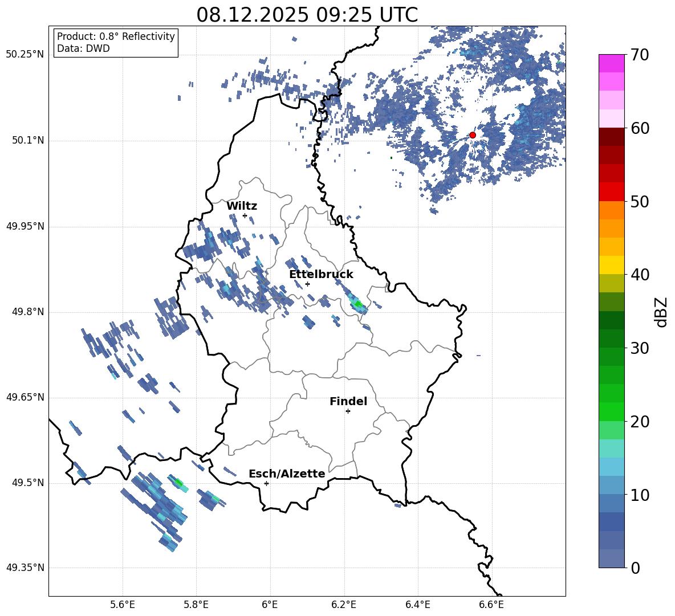The image size is (675, 616).
Task: Click the yellow 40 dBZ colorbar segment
Action: (x=612, y=265)
